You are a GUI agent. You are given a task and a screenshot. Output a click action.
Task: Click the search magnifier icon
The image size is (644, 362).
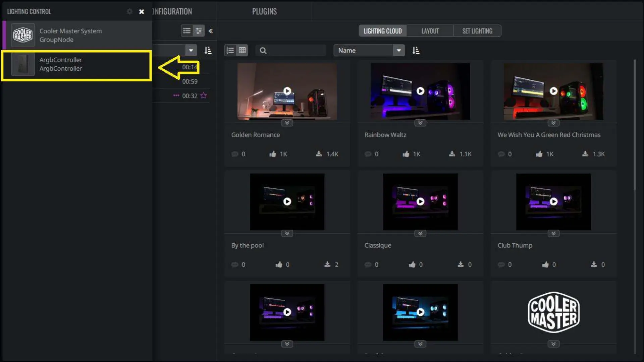point(263,51)
